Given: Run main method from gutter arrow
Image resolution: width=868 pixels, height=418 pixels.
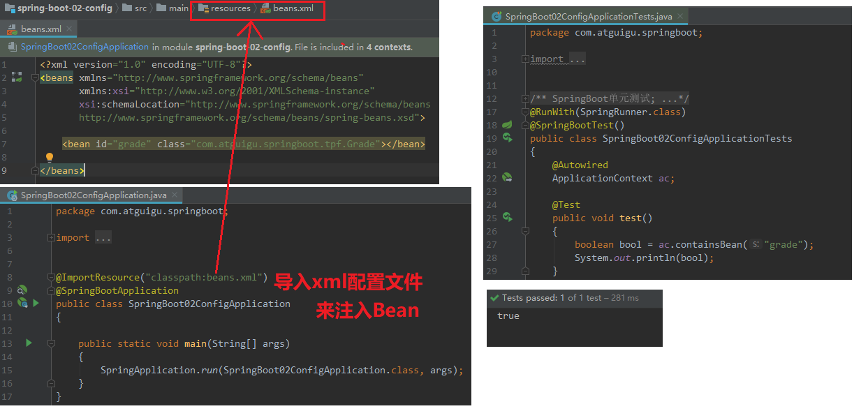Looking at the screenshot, I should [x=29, y=343].
